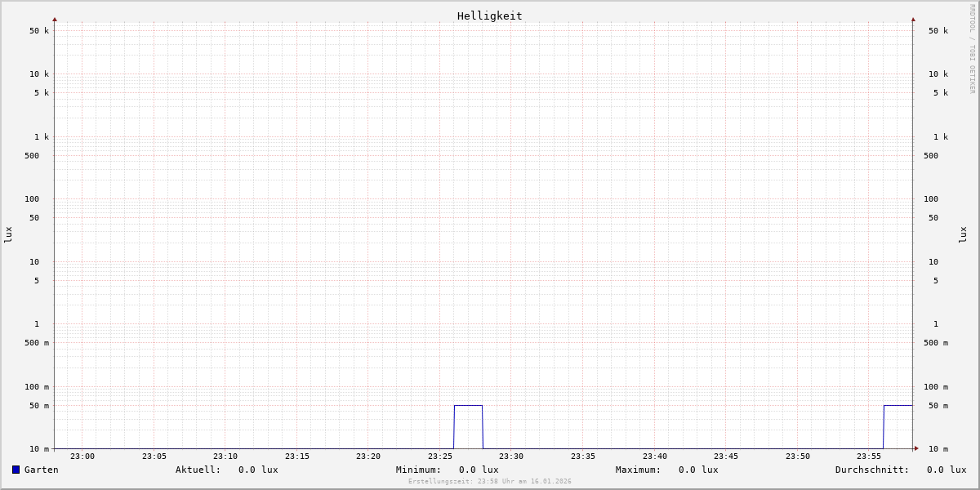Select the Minimum 0.0 lux value
The image size is (980, 490).
pos(479,470)
